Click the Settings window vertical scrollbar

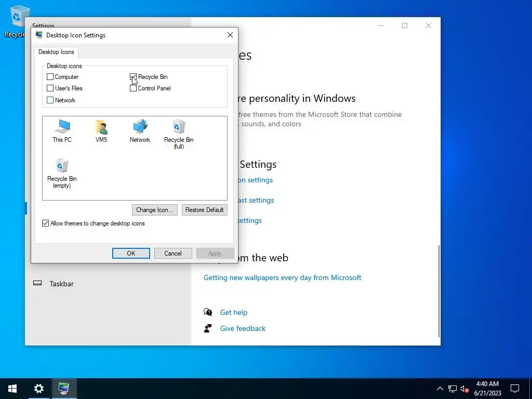pyautogui.click(x=438, y=291)
